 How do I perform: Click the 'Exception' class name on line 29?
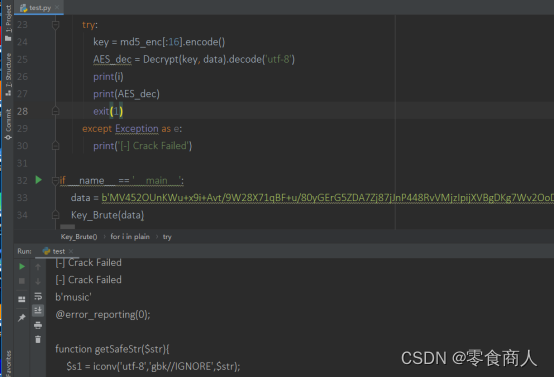click(x=137, y=129)
